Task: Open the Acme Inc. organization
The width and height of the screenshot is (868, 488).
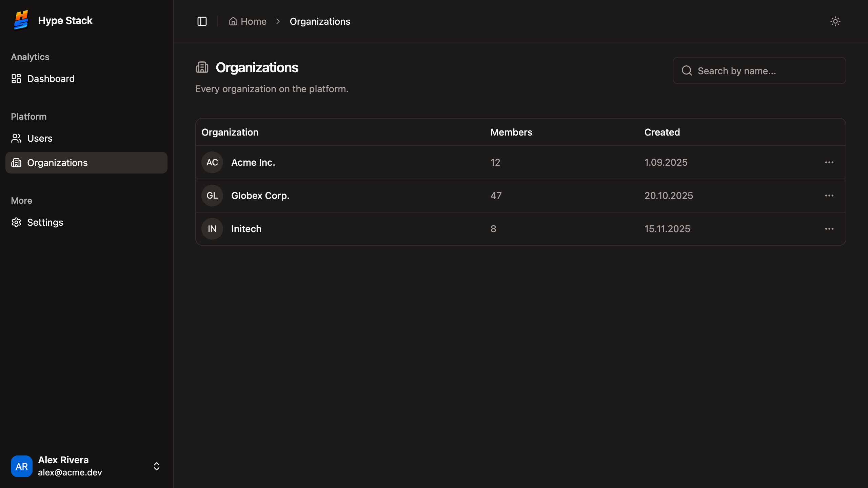Action: point(253,162)
